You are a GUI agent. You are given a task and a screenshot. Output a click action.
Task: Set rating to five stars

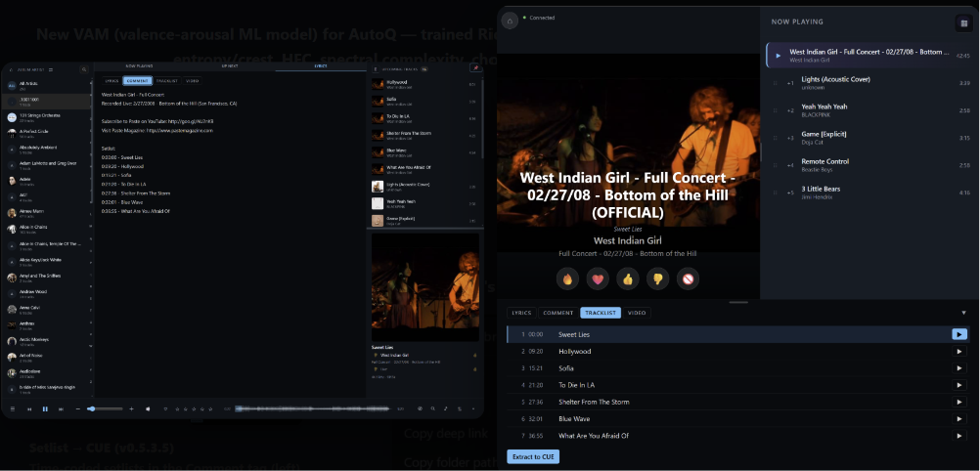pyautogui.click(x=212, y=408)
